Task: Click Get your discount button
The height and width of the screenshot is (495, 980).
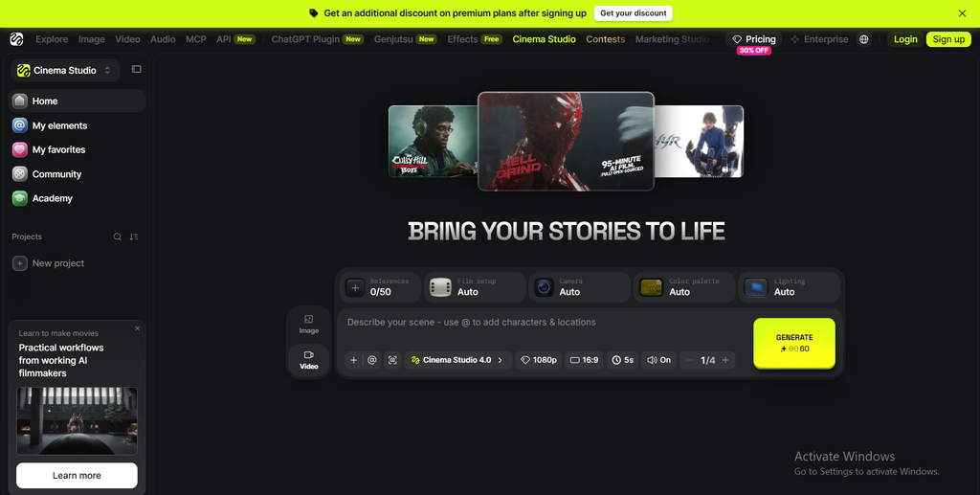Action: 634,13
